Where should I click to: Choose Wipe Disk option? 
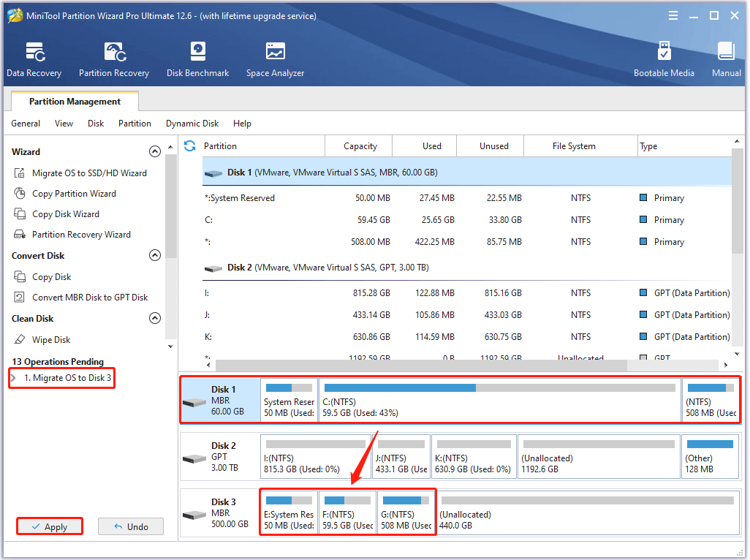click(x=51, y=339)
